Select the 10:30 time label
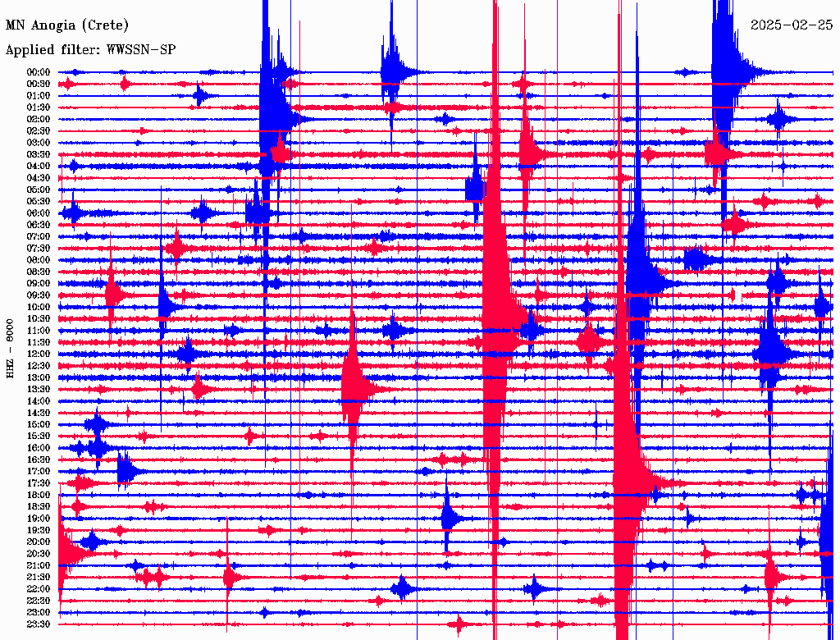 [x=38, y=319]
